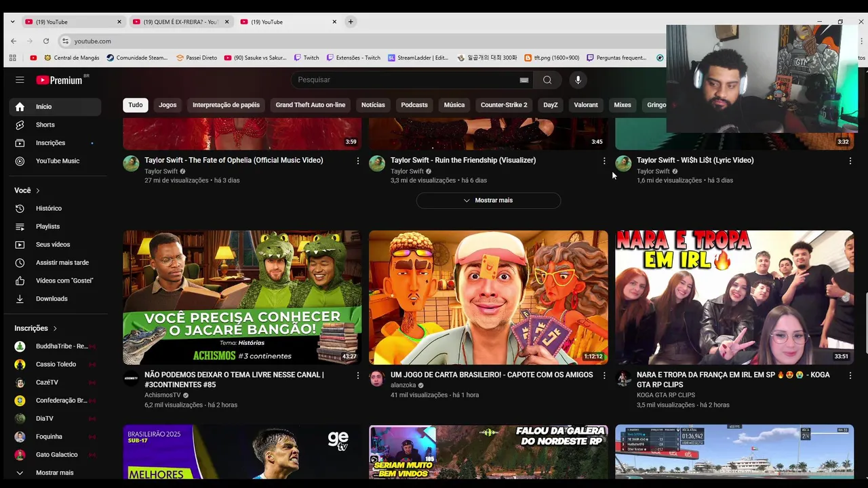Open Inscrições in the sidebar
868x488 pixels.
[56, 143]
